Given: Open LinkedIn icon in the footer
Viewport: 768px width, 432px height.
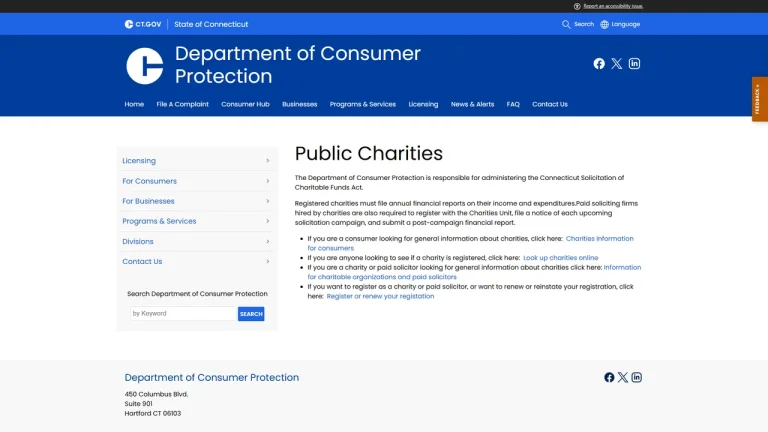Looking at the screenshot, I should 636,377.
